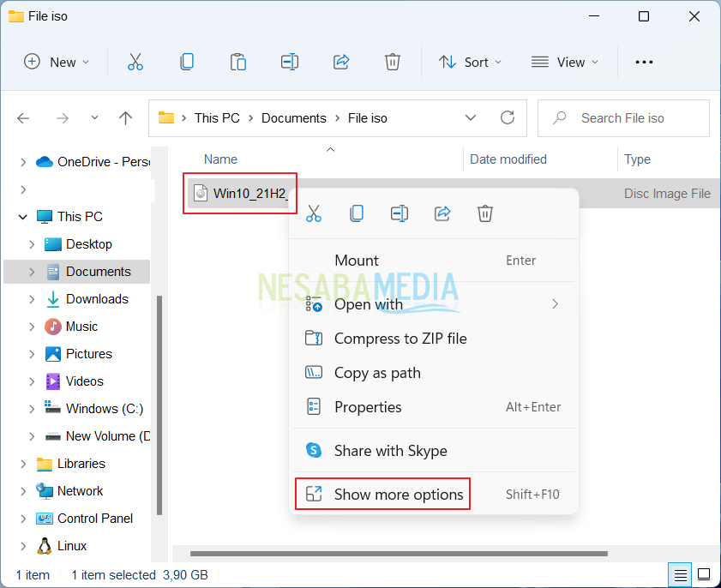Select Documents in navigation pane
721x588 pixels.
(77, 272)
